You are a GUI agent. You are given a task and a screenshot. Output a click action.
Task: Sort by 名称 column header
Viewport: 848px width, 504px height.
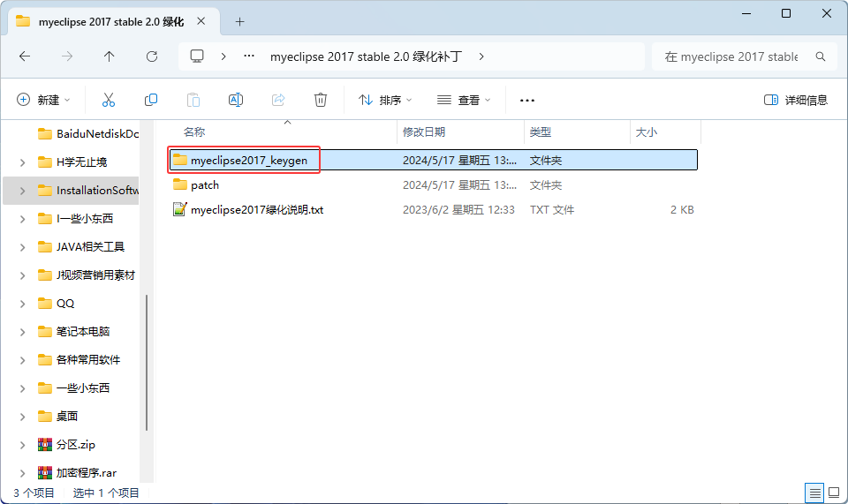194,132
